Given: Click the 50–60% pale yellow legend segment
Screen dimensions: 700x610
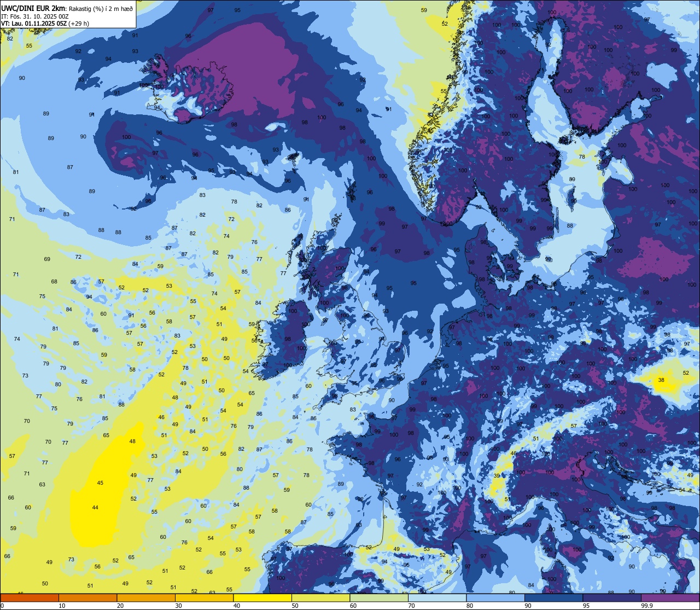Looking at the screenshot, I should 320,597.
